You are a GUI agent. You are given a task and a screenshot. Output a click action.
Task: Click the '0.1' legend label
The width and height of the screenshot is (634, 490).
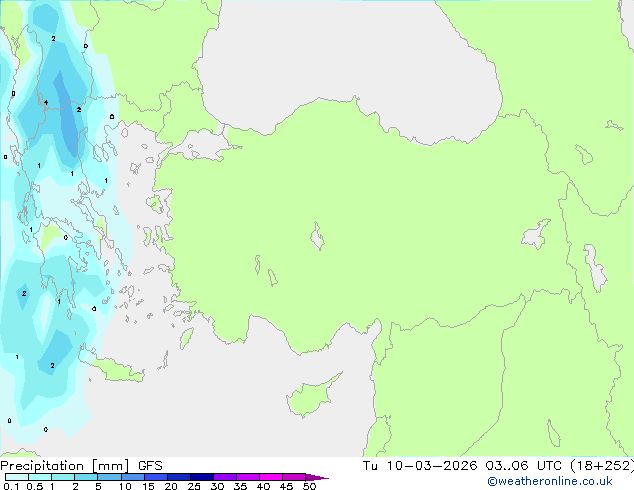click(11, 486)
